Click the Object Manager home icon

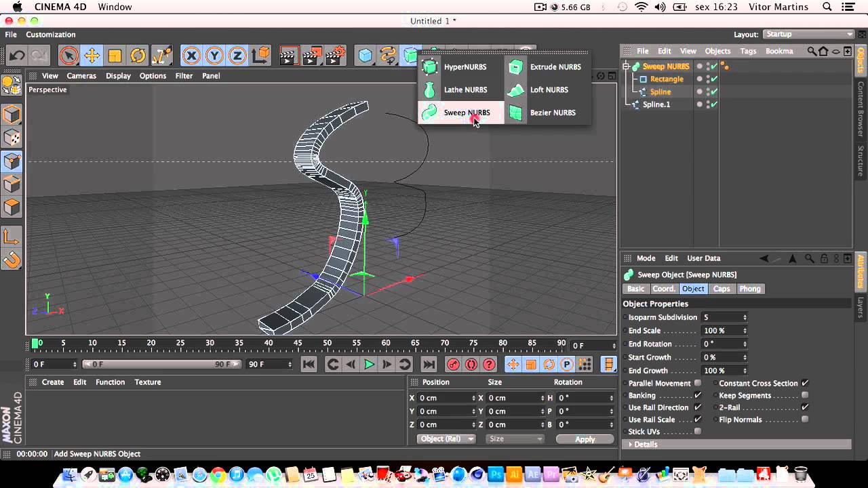823,51
